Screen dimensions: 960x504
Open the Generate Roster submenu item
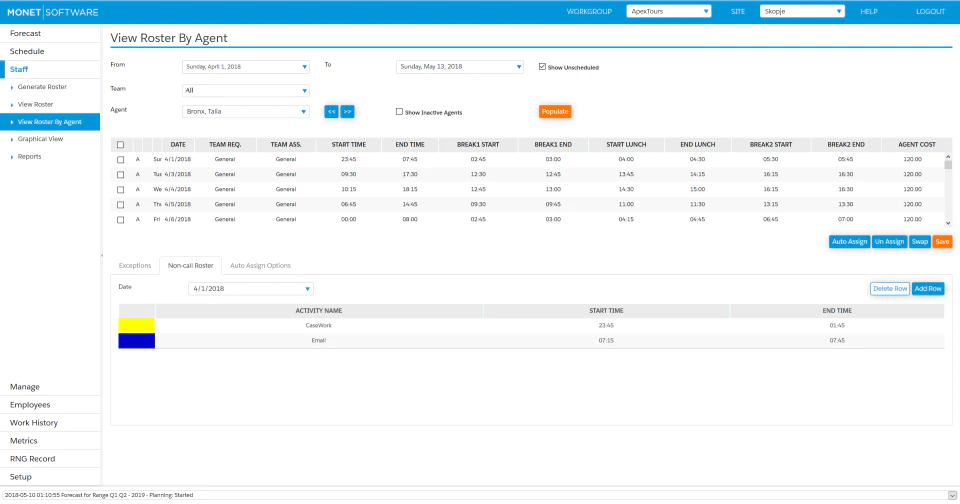42,87
